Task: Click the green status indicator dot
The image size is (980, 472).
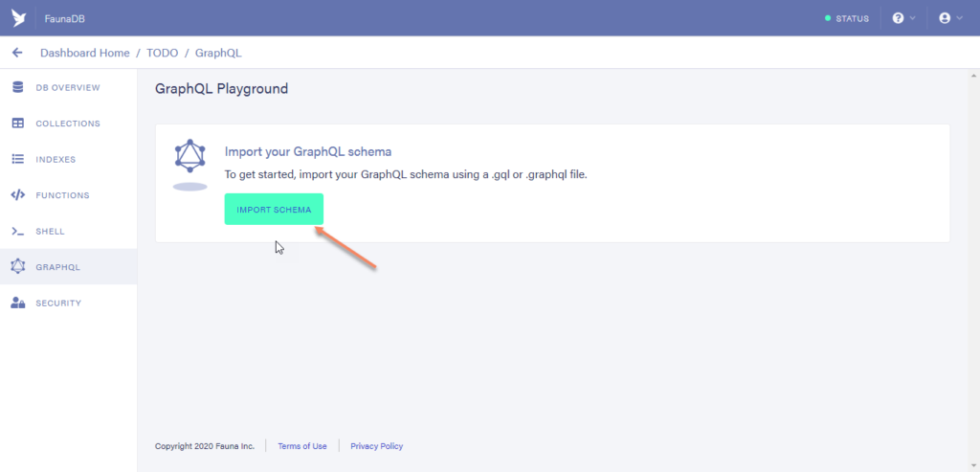Action: (x=828, y=18)
